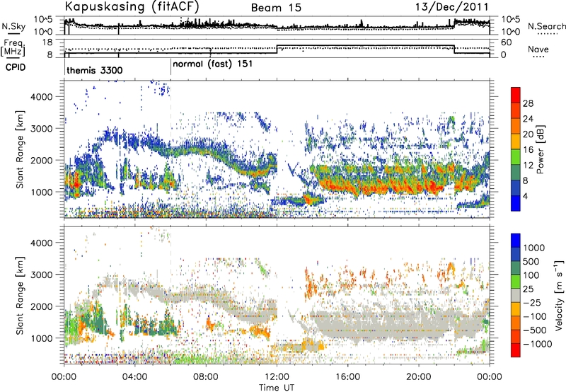Image resolution: width=566 pixels, height=392 pixels.
Task: Pick the red top segment of the Power colorbar
Action: click(x=516, y=95)
